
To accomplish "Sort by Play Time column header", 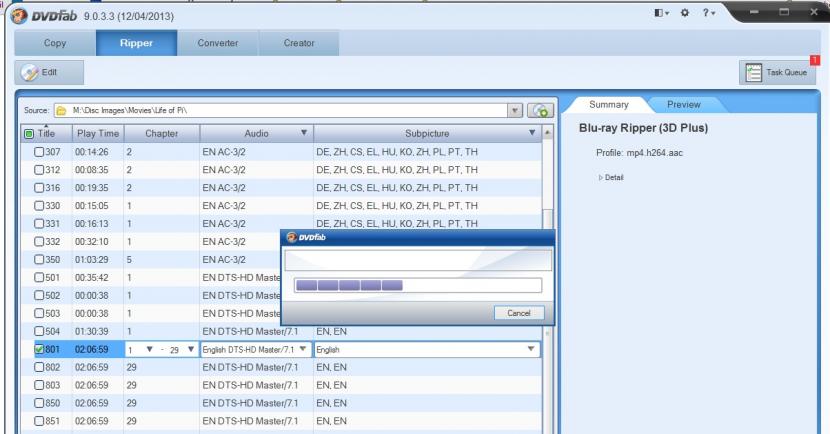I will coord(98,133).
